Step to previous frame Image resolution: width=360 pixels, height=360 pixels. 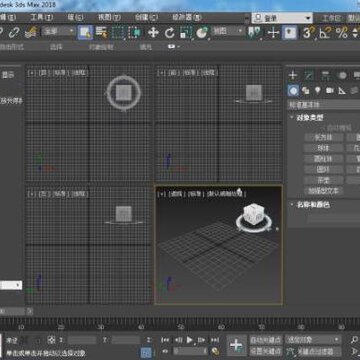[178, 340]
